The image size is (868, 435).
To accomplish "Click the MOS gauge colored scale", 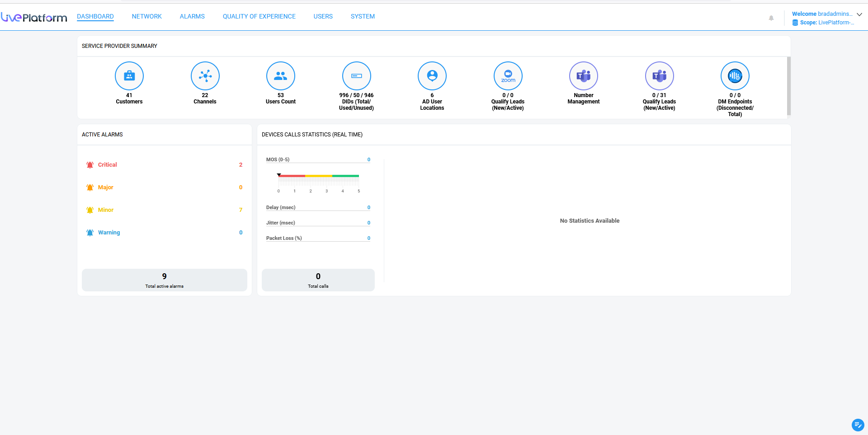I will click(319, 176).
